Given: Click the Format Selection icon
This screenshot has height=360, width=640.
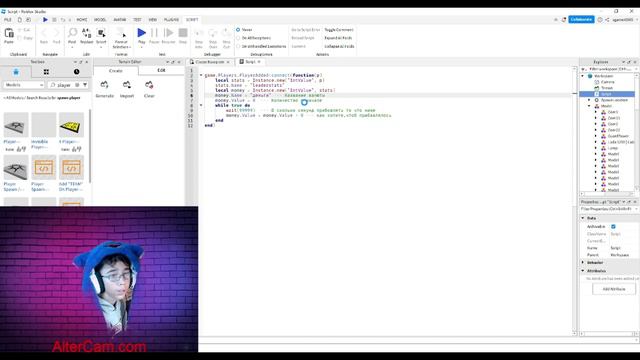Looking at the screenshot, I should [121, 33].
